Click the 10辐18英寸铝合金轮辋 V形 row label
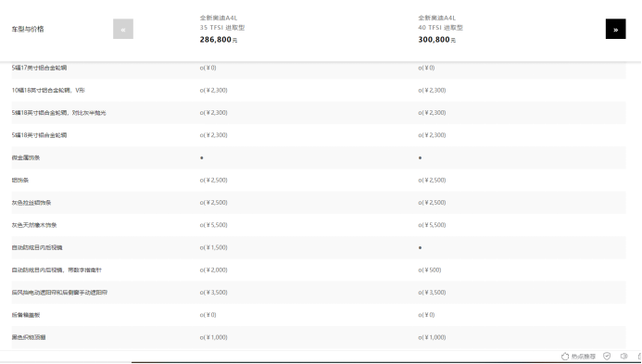 (48, 90)
